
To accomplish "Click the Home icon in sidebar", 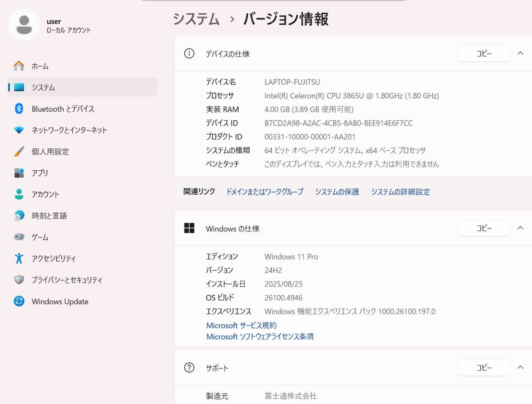I will 19,66.
